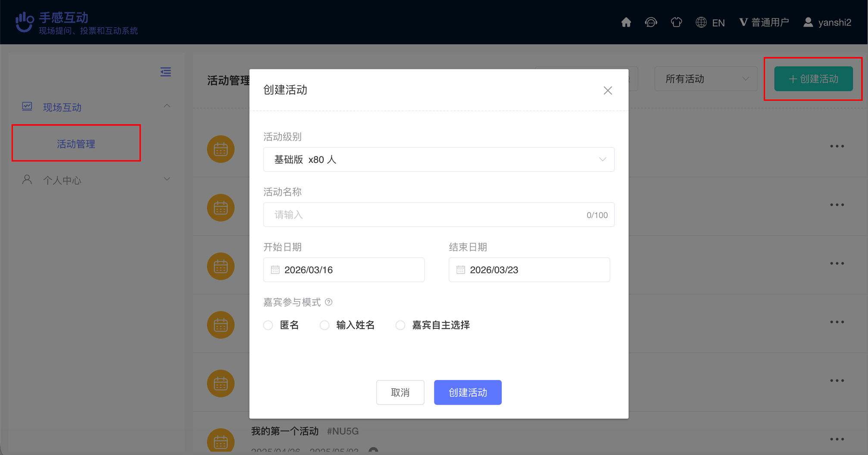Click the calendar icon in 结束日期 field
868x455 pixels.
[461, 270]
